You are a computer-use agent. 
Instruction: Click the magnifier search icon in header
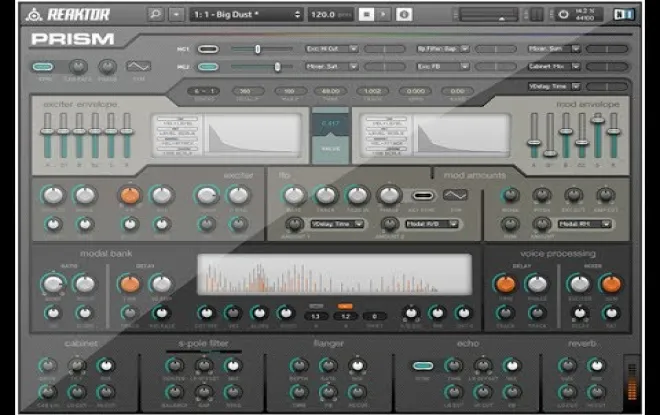(155, 14)
